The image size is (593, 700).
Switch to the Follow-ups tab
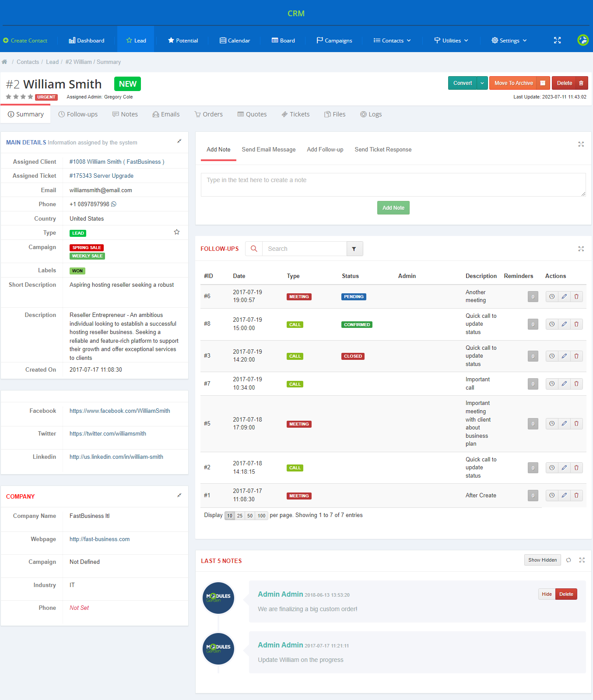[x=78, y=114]
